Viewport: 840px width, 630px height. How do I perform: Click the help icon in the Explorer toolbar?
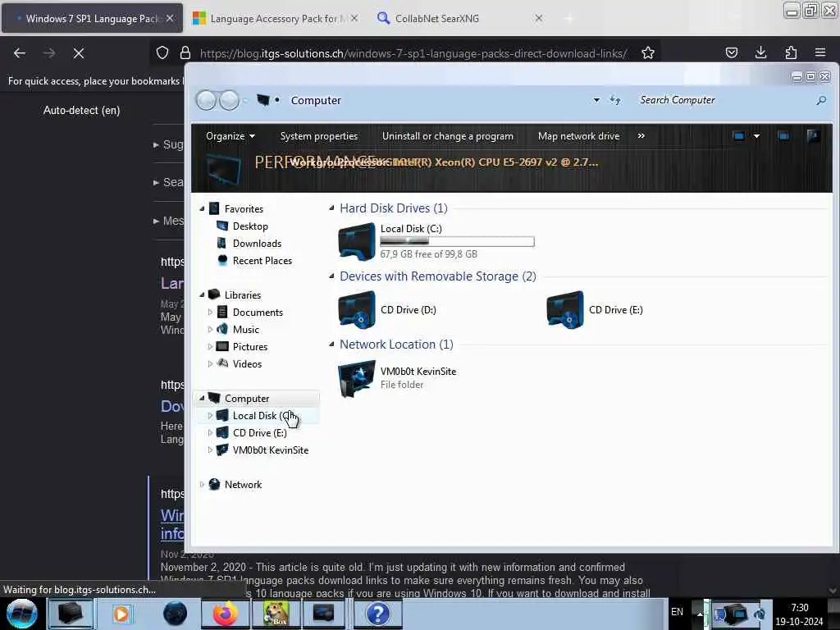[813, 136]
